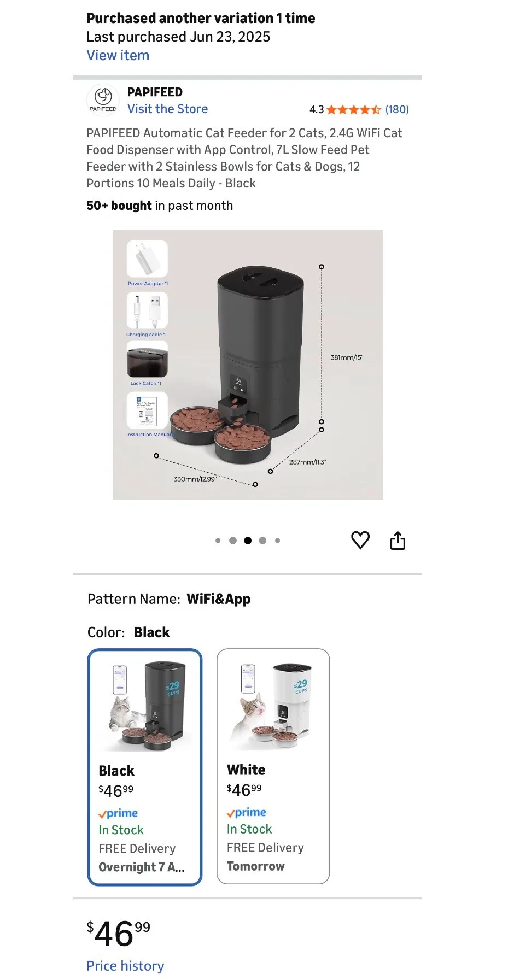Tap the black feeder thumbnail image
Viewport: 514px width, 980px height.
click(145, 705)
